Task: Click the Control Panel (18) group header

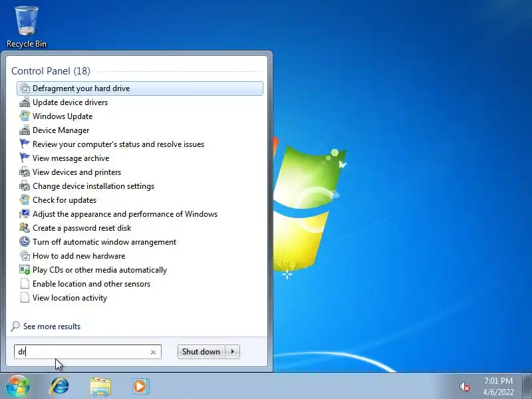Action: pos(51,71)
